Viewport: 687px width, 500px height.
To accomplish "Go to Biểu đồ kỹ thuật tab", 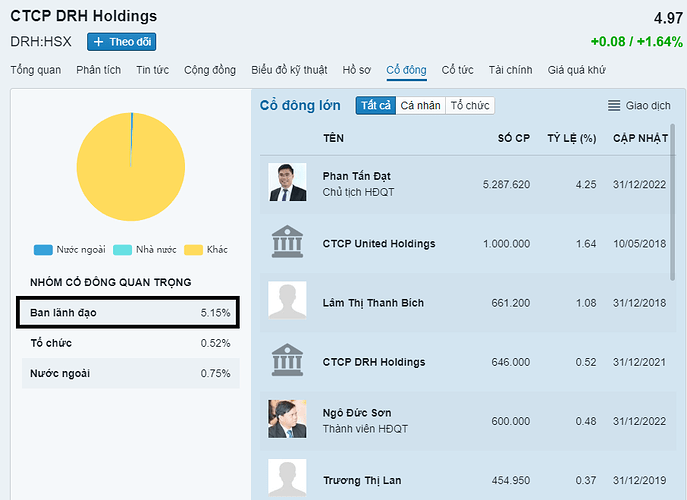I will [289, 70].
